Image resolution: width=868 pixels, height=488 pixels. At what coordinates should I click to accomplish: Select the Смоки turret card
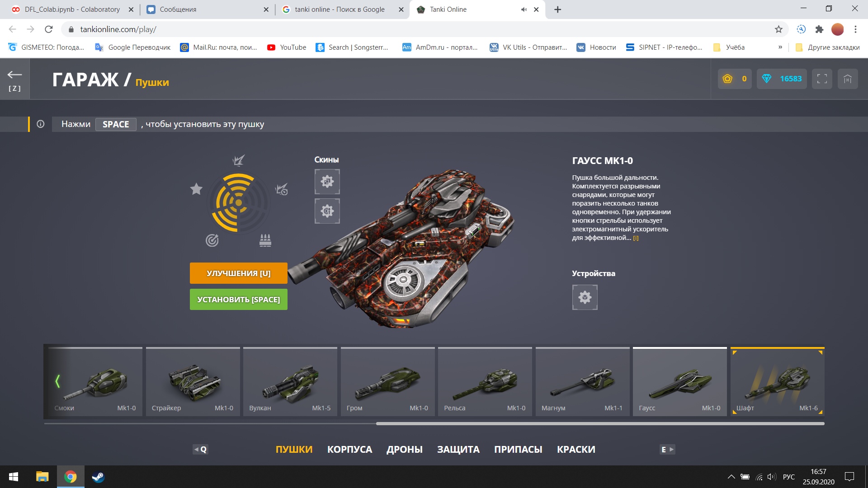[x=95, y=382]
